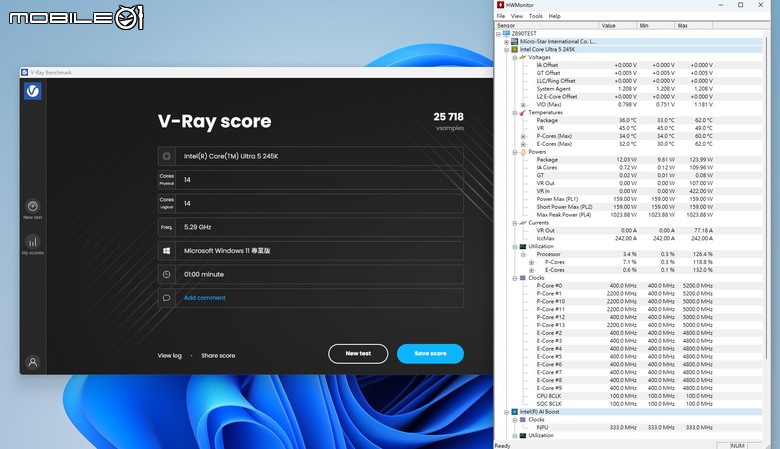Click the Value column header

[x=618, y=25]
